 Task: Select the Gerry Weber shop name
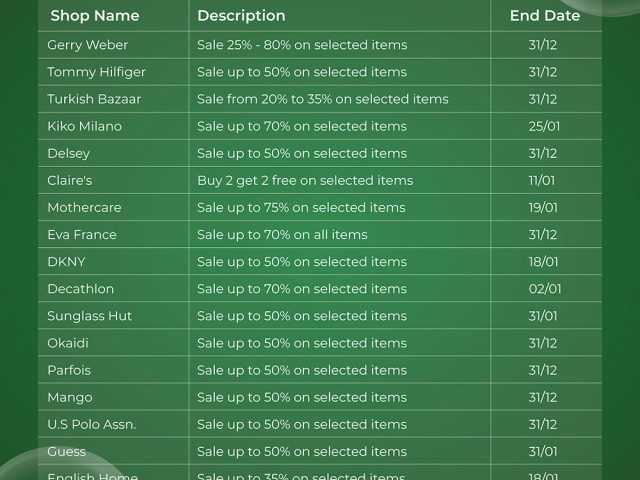tap(88, 45)
